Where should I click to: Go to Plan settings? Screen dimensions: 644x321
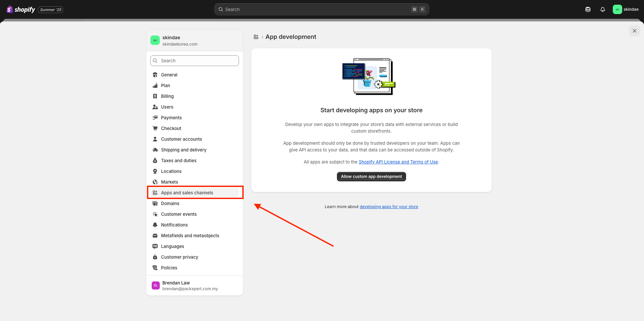coord(195,85)
